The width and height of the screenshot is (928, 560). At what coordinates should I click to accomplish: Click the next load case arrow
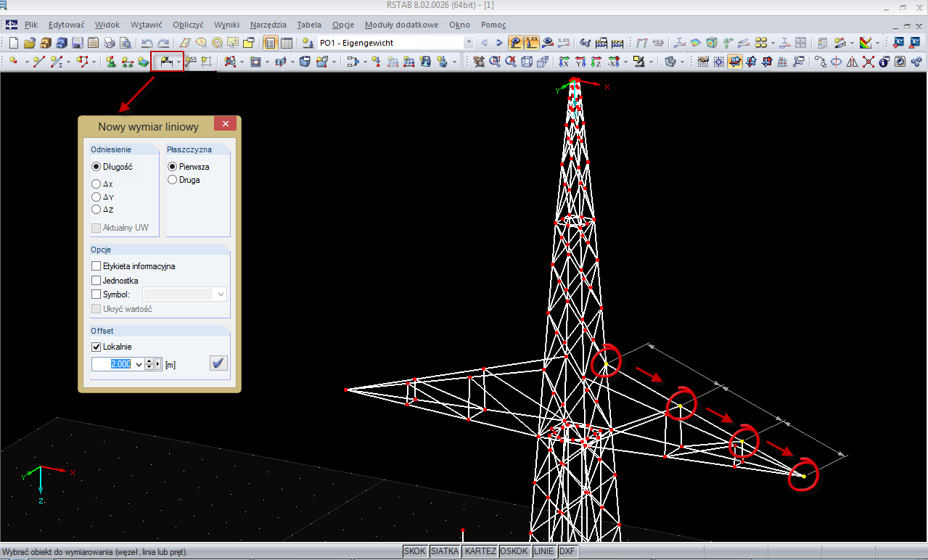coord(499,43)
